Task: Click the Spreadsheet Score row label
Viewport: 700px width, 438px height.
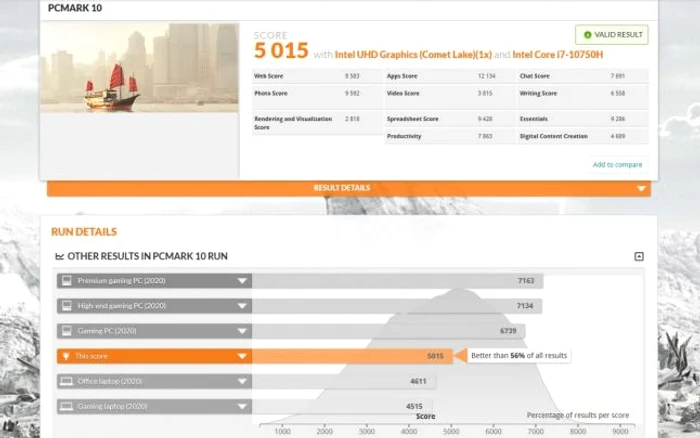Action: [x=412, y=119]
